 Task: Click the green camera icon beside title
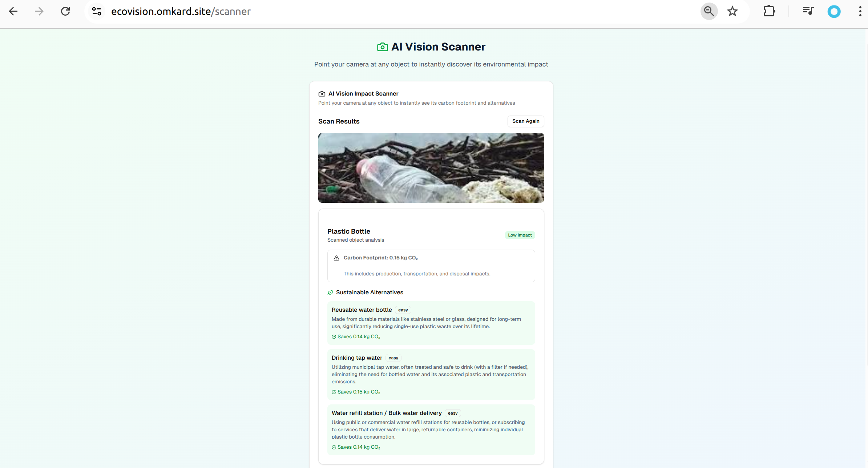click(382, 47)
